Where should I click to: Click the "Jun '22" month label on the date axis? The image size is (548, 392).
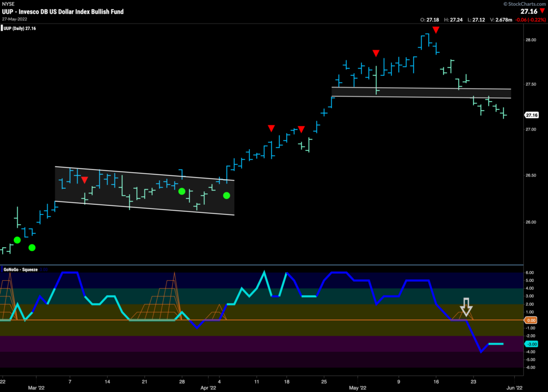(514, 388)
